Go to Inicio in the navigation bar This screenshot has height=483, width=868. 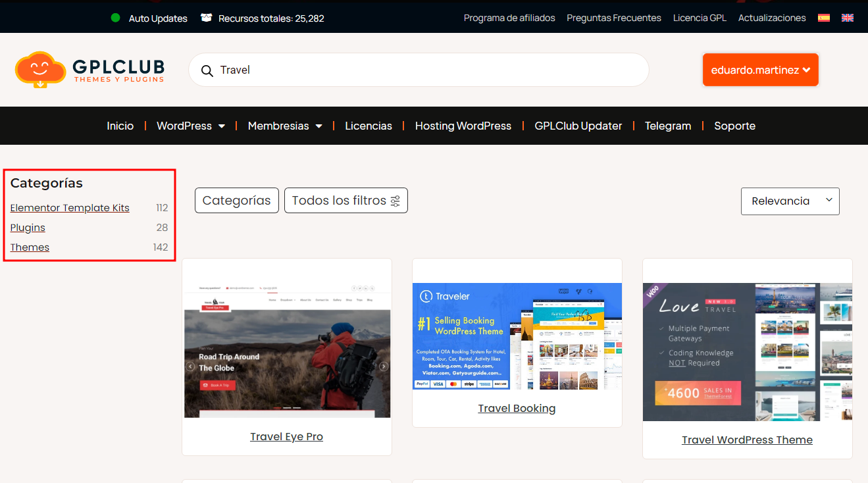coord(120,126)
